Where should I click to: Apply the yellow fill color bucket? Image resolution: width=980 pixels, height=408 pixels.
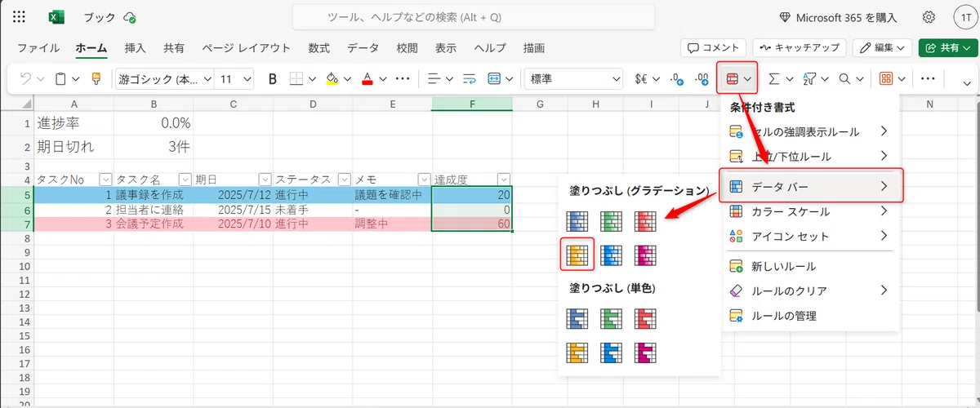(x=332, y=79)
